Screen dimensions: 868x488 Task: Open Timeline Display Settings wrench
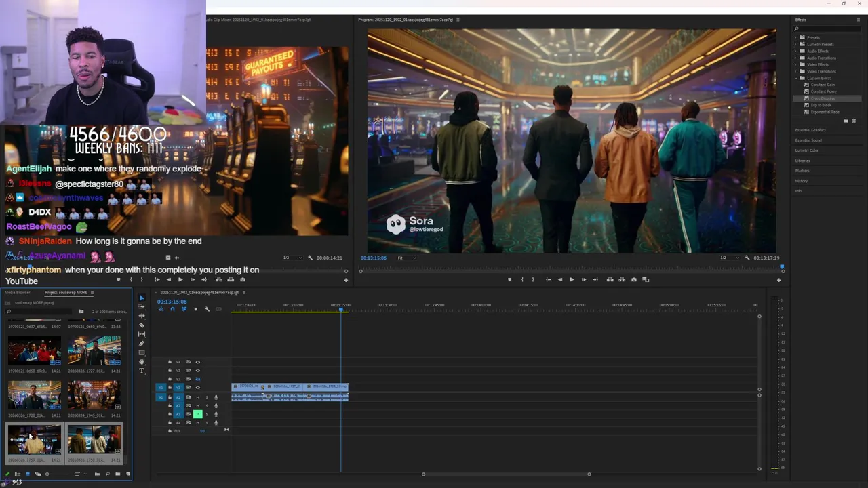coord(207,309)
